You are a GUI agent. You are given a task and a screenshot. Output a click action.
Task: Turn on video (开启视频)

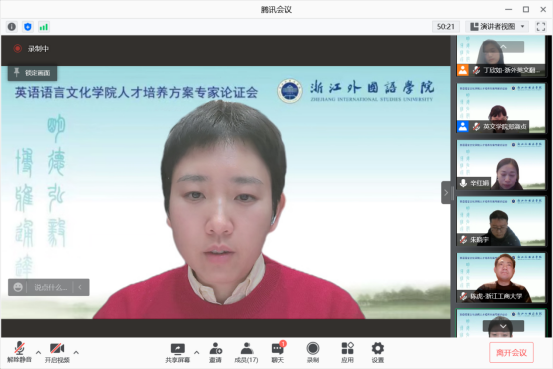[57, 353]
